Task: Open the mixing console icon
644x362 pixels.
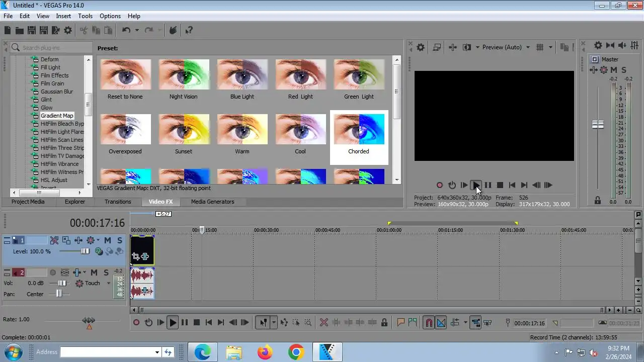Action: [x=635, y=45]
